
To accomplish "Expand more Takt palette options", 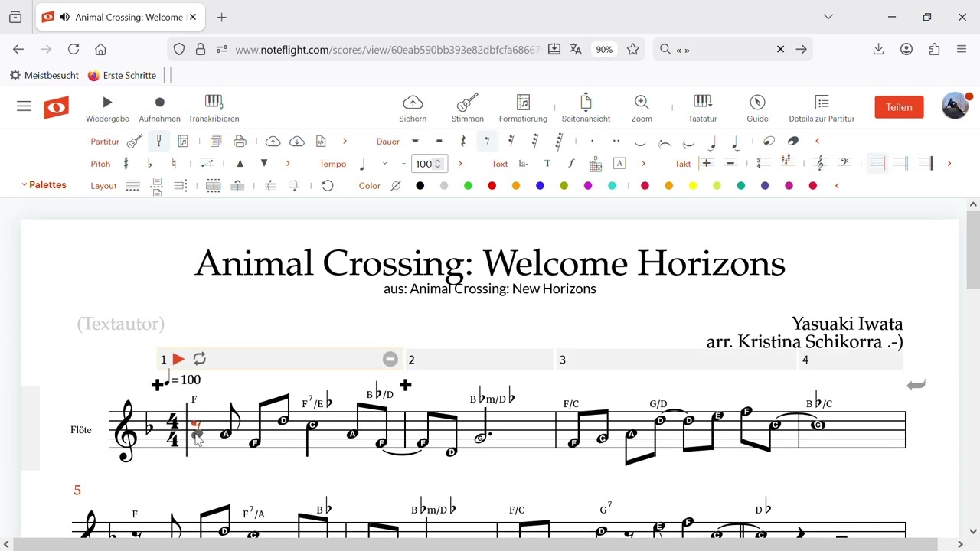I will [949, 164].
